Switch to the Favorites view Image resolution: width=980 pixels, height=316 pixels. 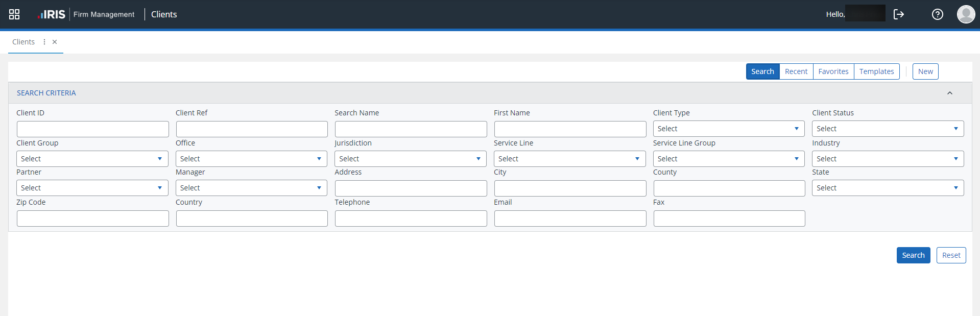coord(833,71)
